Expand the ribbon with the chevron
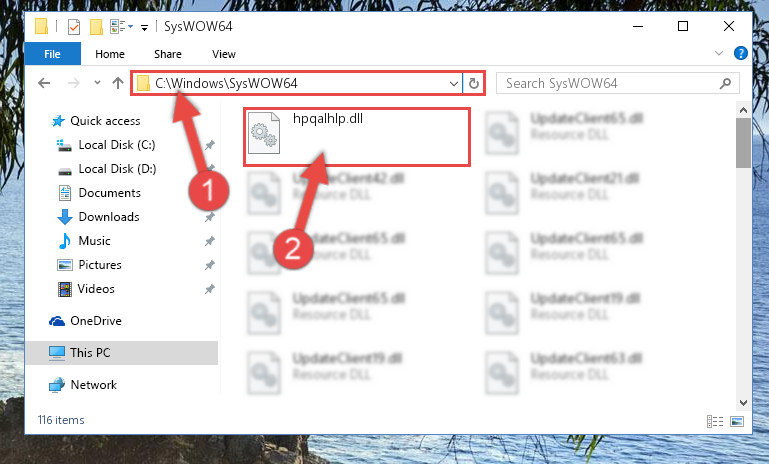The height and width of the screenshot is (464, 769). (x=719, y=53)
